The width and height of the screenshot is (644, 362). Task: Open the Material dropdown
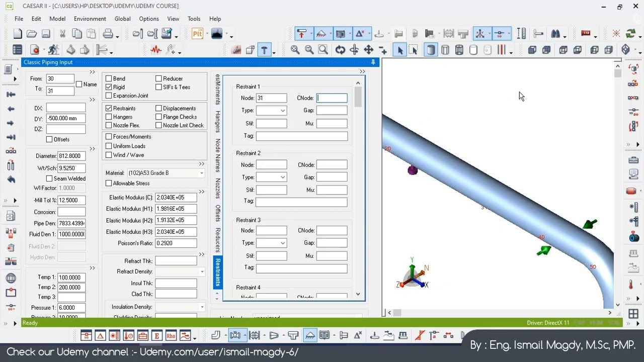point(201,173)
